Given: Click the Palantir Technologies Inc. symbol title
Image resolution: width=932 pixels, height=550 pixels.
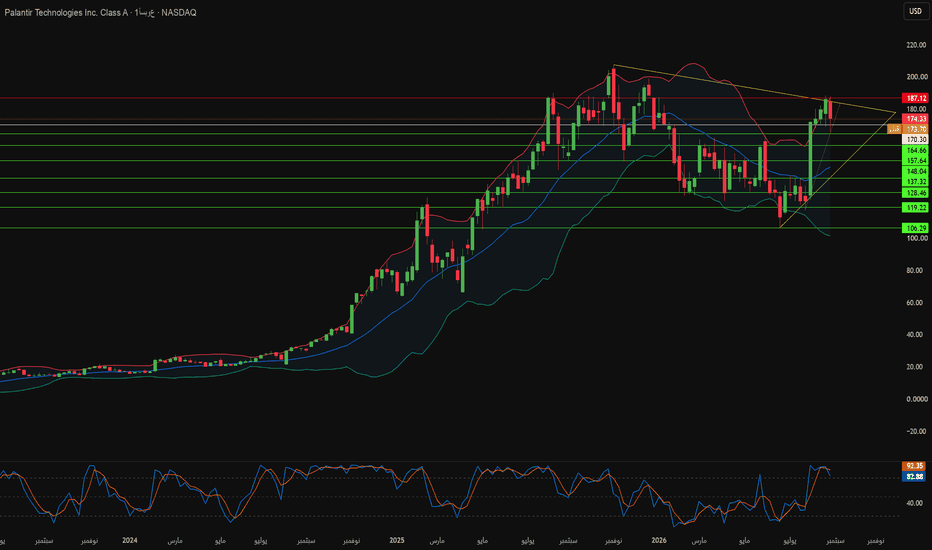Looking at the screenshot, I should tap(66, 12).
